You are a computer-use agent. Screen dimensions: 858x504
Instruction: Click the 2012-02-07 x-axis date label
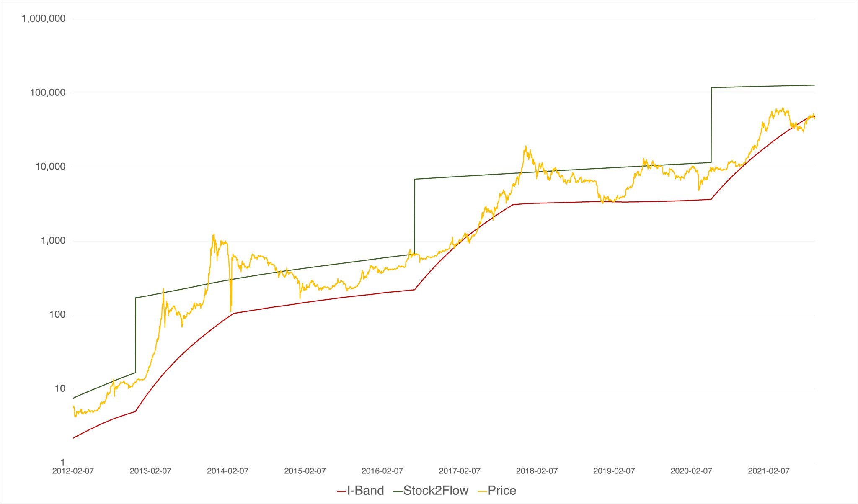pos(73,471)
